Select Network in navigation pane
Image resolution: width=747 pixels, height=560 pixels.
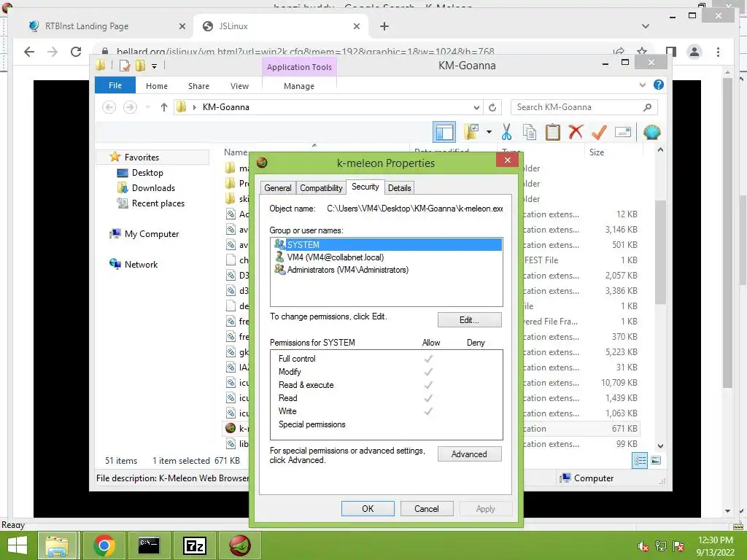coord(141,264)
